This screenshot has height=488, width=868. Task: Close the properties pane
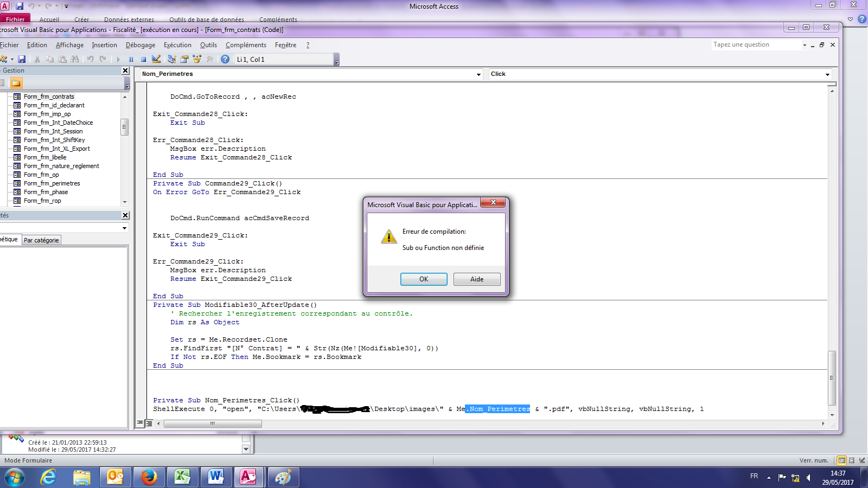(125, 215)
